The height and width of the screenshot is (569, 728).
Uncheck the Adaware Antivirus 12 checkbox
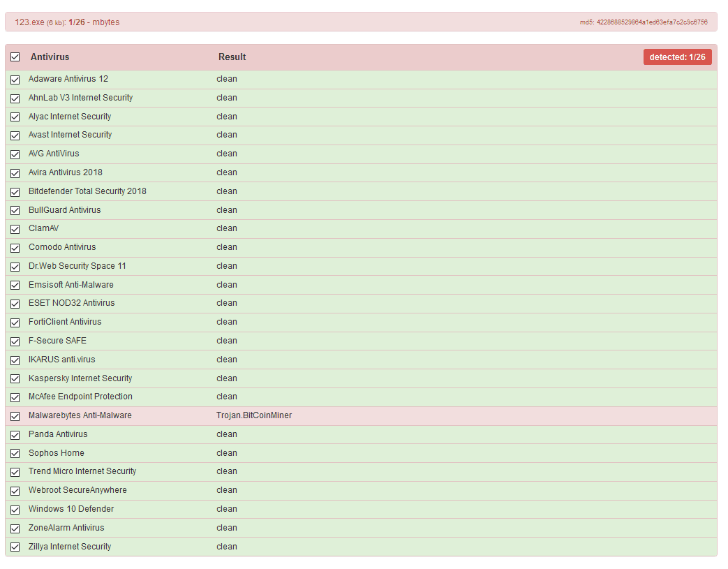15,80
